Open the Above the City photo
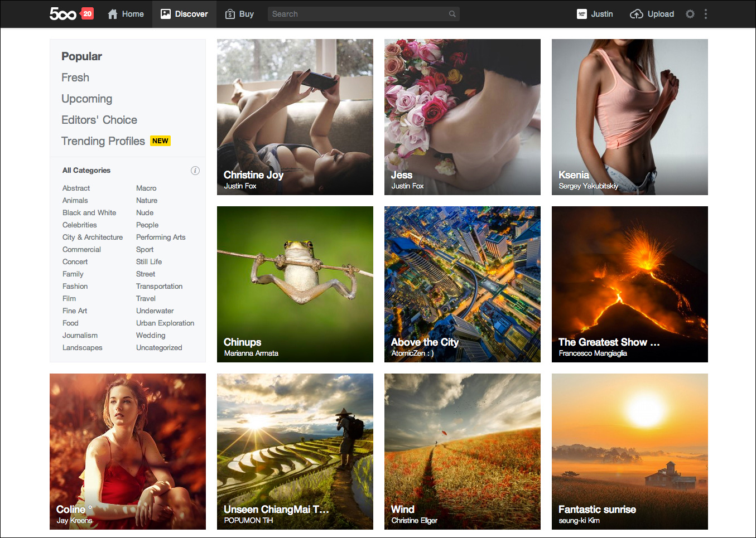This screenshot has width=756, height=538. pyautogui.click(x=463, y=284)
